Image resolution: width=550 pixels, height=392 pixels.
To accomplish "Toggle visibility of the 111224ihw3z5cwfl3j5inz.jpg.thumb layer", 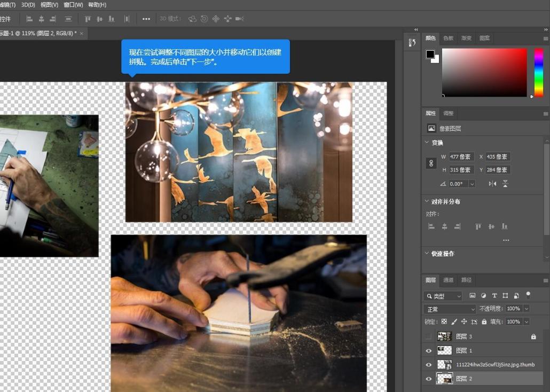I will click(x=429, y=365).
